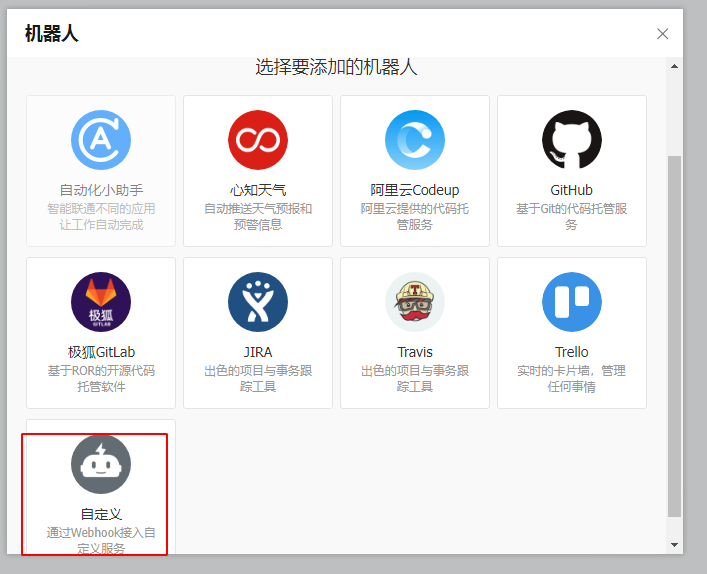The height and width of the screenshot is (574, 707).
Task: Click description 实时的卡片墙，管理任何事情
Action: [571, 378]
